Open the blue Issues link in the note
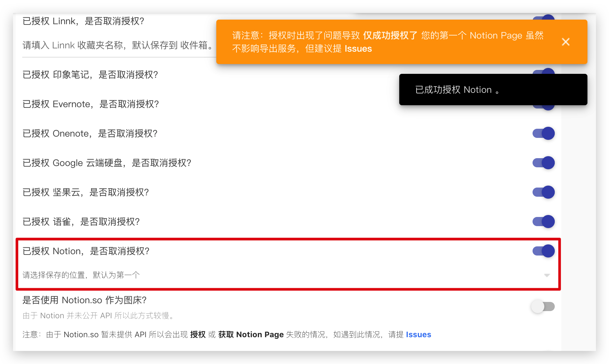 click(419, 335)
